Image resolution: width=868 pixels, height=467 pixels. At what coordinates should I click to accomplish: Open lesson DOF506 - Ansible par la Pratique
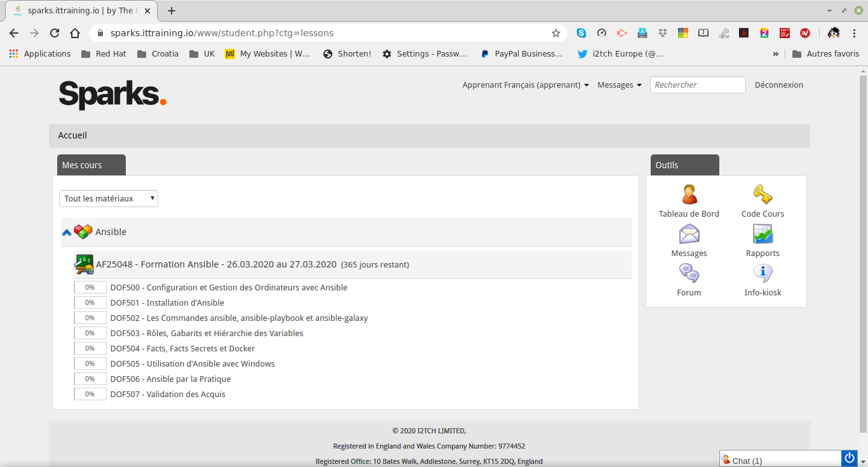click(170, 379)
